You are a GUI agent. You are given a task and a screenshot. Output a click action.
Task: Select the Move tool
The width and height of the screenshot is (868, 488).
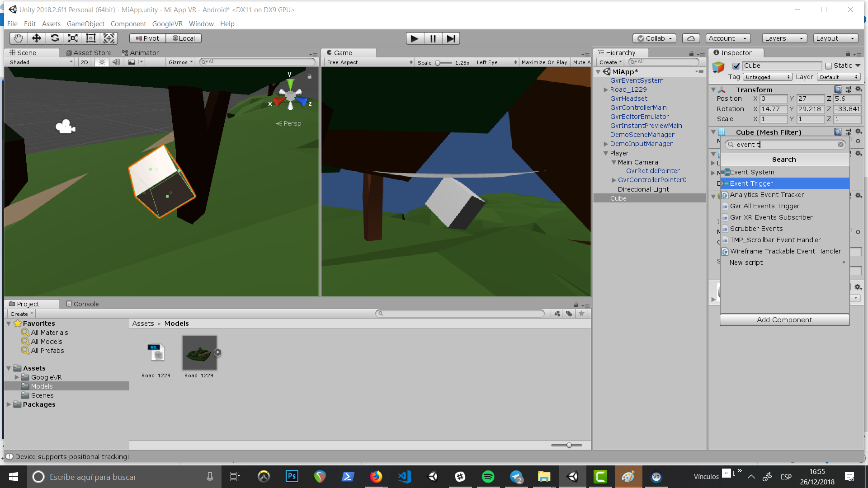[36, 38]
